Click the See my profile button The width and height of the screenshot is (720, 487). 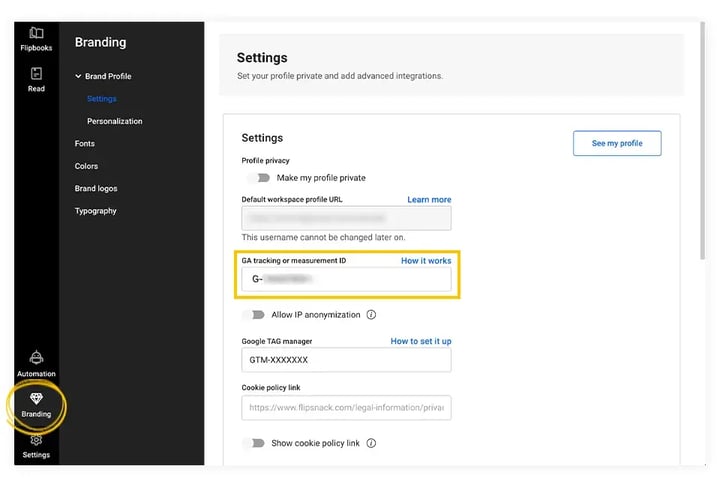coord(617,143)
